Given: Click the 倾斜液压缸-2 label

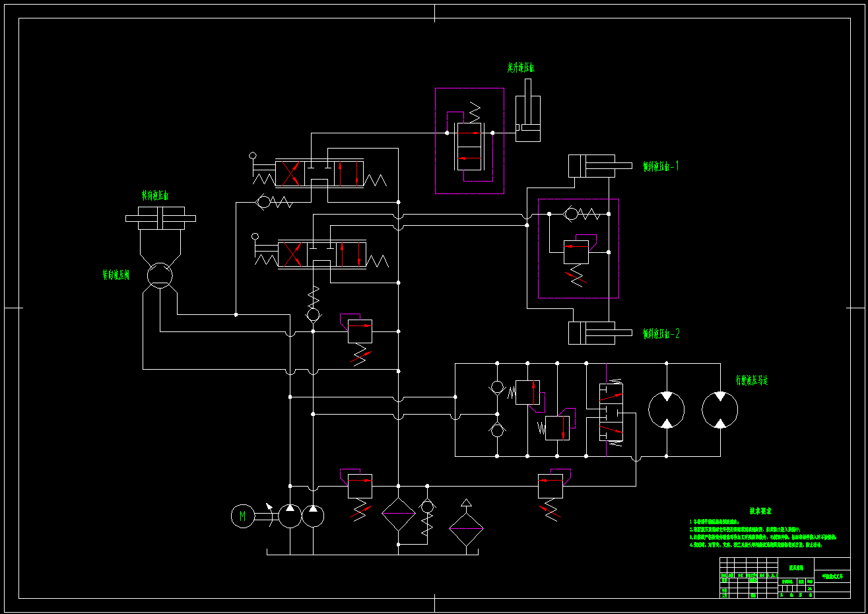Looking at the screenshot, I should (x=661, y=333).
